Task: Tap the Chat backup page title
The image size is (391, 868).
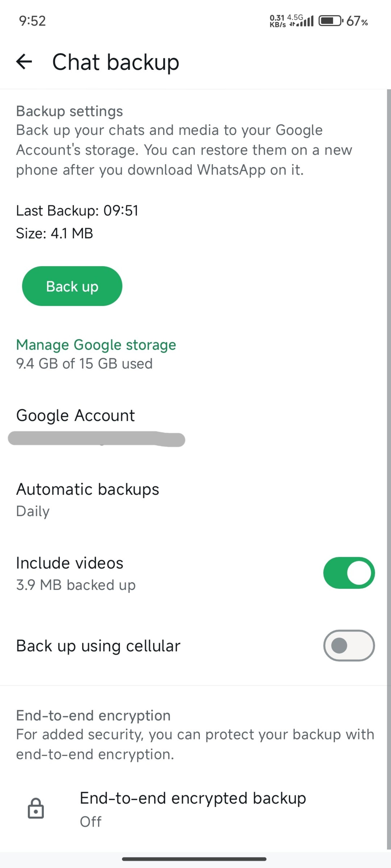Action: click(115, 62)
